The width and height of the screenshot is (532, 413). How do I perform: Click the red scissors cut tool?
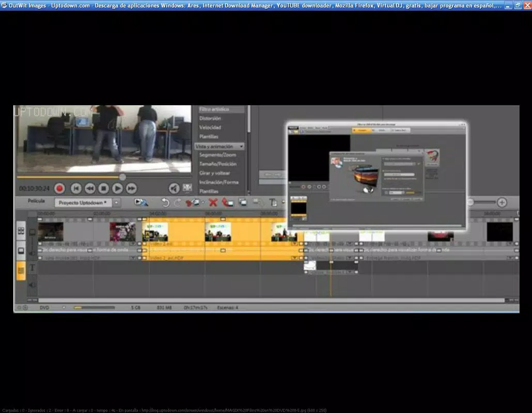click(192, 203)
